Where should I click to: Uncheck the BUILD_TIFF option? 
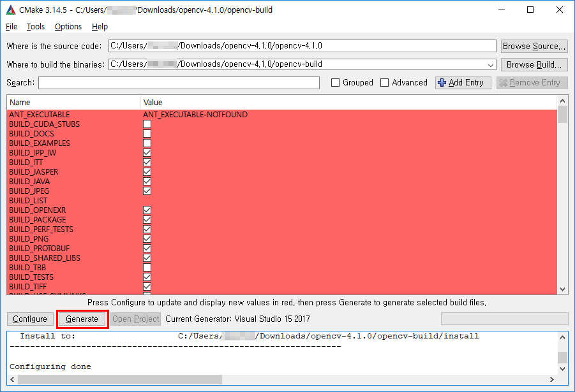(x=147, y=286)
